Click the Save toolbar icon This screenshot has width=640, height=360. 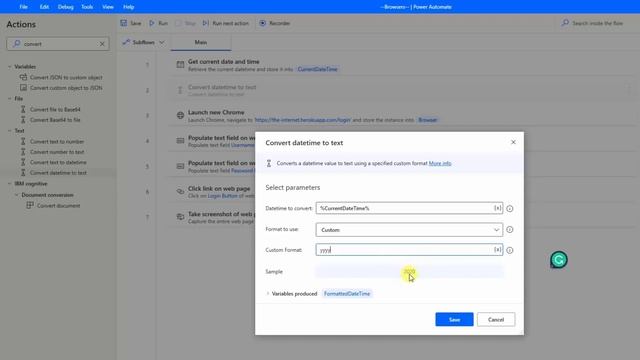124,23
